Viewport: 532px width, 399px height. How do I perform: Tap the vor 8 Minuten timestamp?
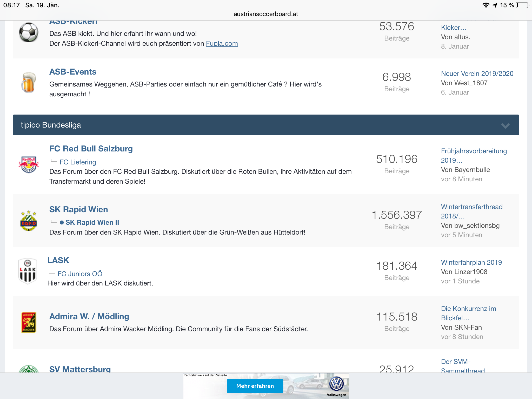(x=462, y=179)
